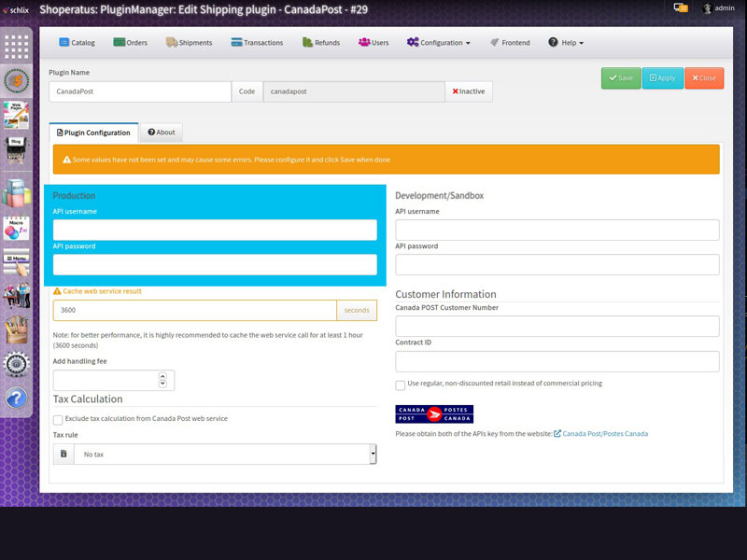
Task: Expand the Help dropdown in navigation bar
Action: tap(566, 42)
